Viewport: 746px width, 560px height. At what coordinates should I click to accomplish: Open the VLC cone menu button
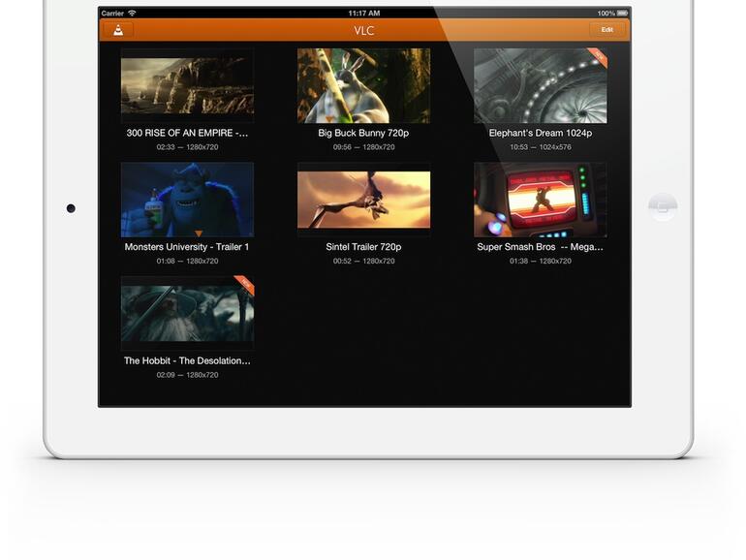point(118,30)
